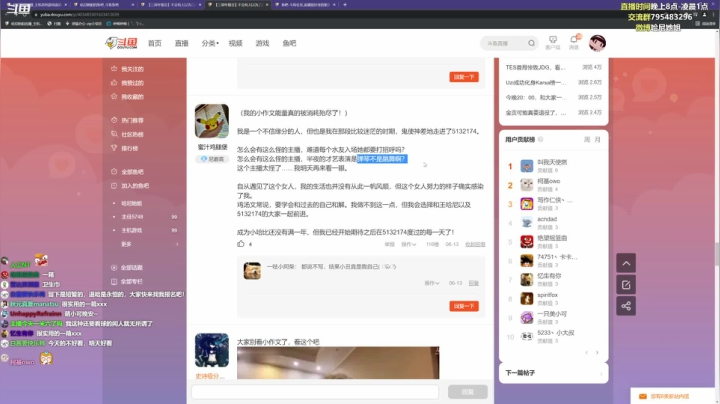Open the user avatar at top right
Image resolution: width=720 pixels, height=404 pixels.
pos(597,43)
